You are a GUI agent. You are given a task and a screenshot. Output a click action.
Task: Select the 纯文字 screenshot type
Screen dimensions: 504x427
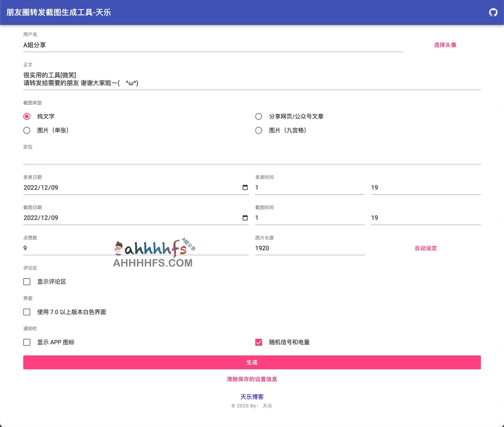(x=27, y=116)
